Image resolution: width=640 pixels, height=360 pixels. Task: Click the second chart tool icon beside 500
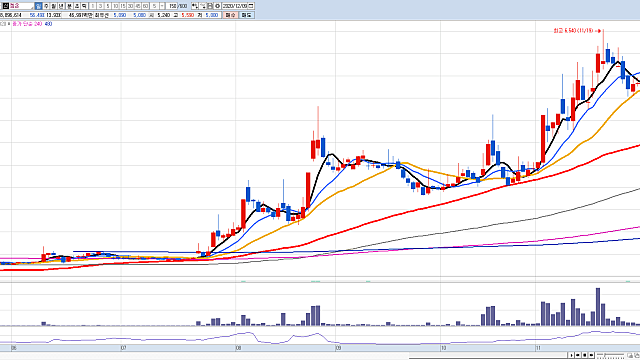point(203,6)
